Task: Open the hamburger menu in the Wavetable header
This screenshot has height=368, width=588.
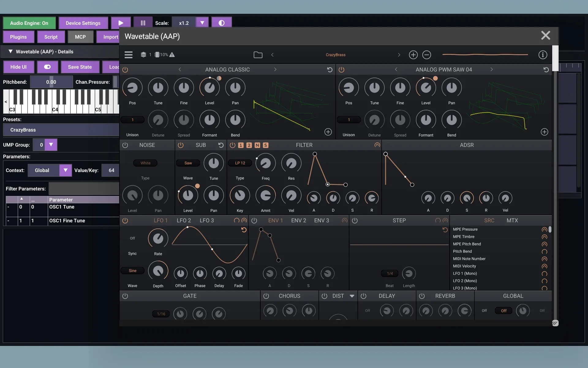Action: [128, 55]
